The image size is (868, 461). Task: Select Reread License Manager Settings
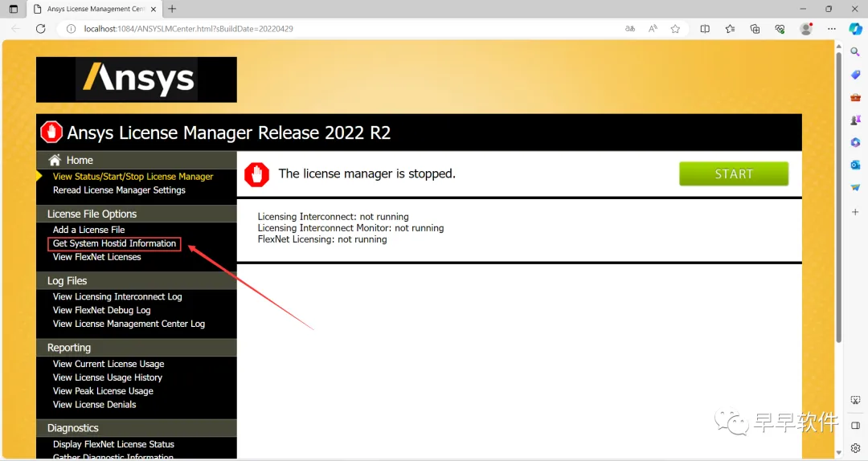(x=119, y=190)
